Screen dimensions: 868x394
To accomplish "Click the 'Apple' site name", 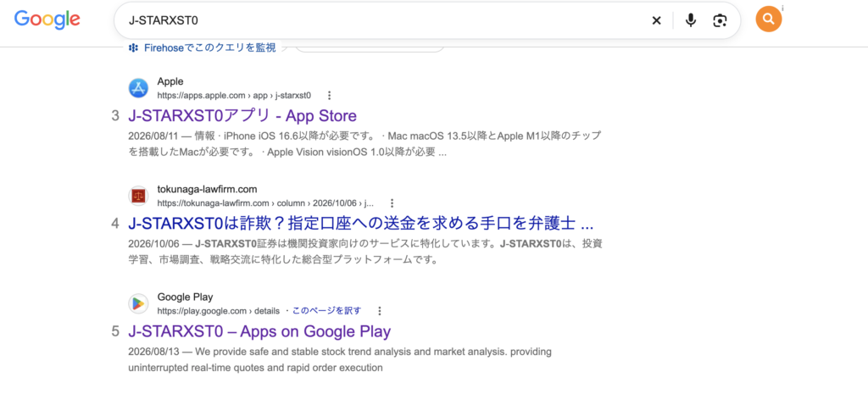I will click(170, 81).
